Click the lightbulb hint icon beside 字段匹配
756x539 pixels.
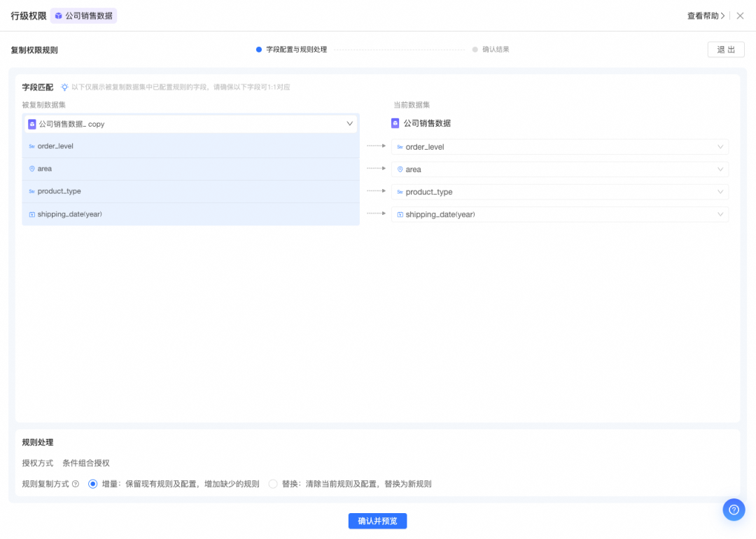[x=64, y=87]
